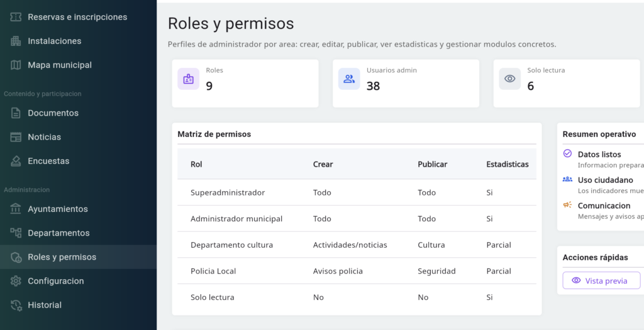Select Encuestas in sidebar
The height and width of the screenshot is (330, 644).
click(78, 161)
